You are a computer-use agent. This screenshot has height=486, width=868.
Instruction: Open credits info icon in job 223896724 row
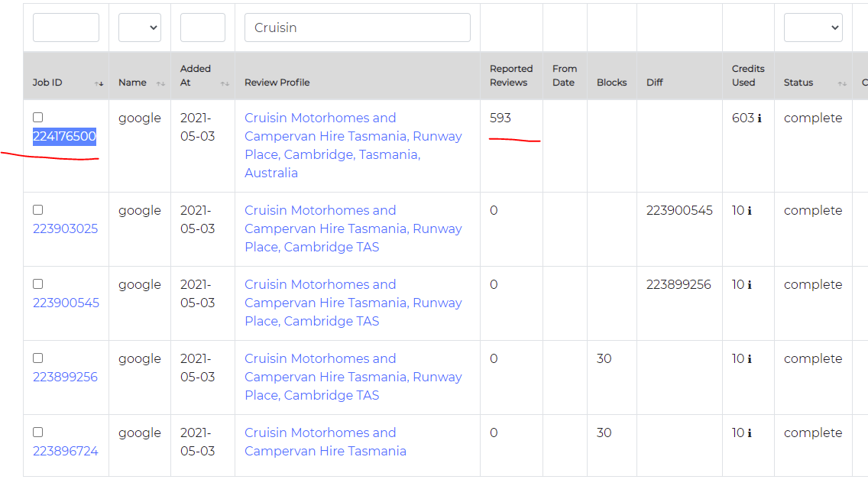[x=750, y=433]
